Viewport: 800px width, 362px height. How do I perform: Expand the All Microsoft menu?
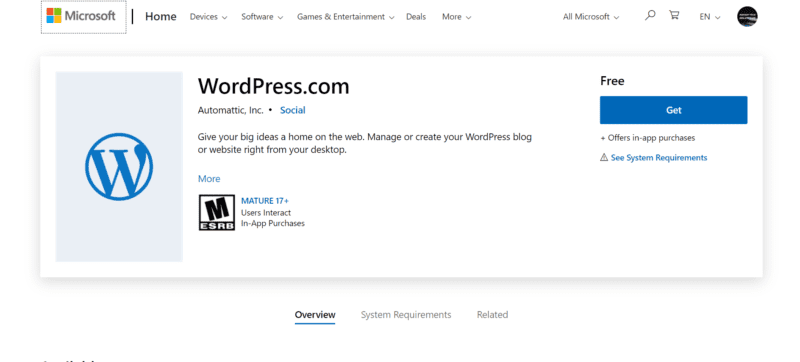click(591, 17)
